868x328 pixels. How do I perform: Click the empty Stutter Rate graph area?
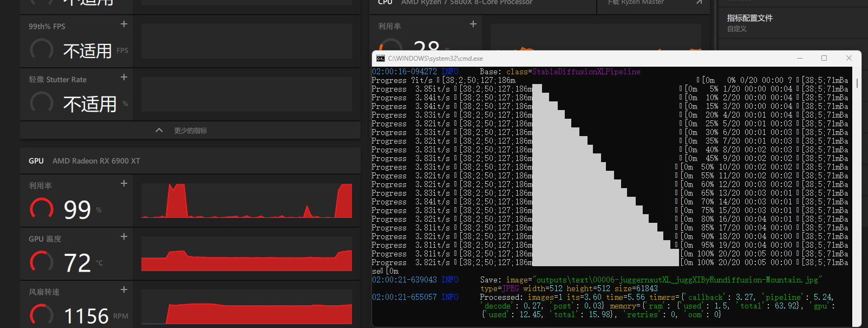point(246,94)
